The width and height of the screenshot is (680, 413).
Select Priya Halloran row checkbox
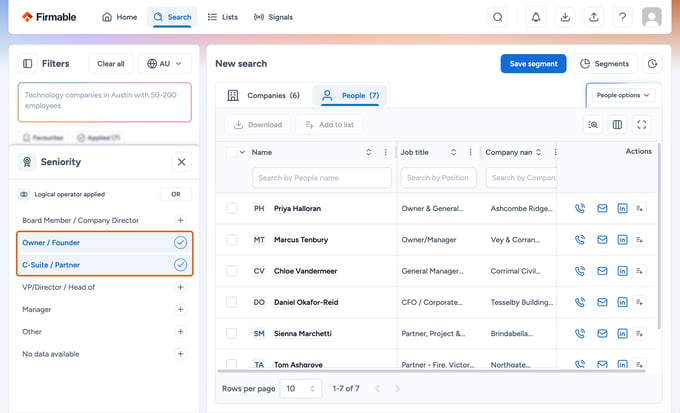(232, 208)
